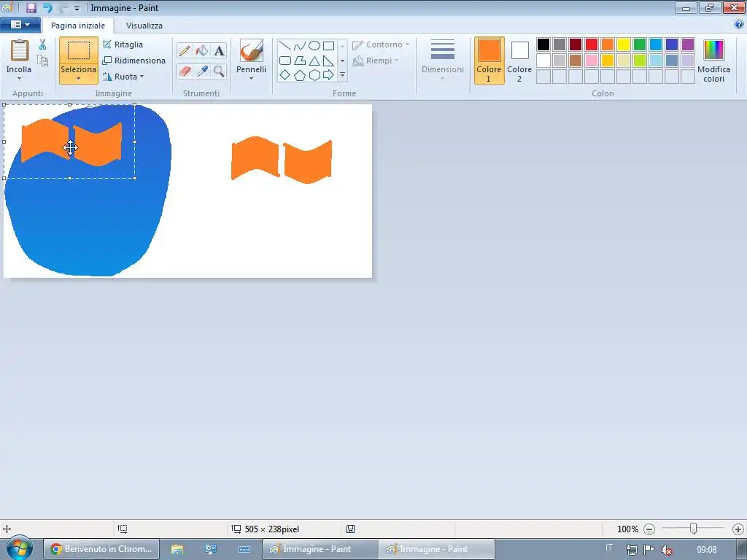
Task: Click the Cut scissors icon
Action: 42,44
